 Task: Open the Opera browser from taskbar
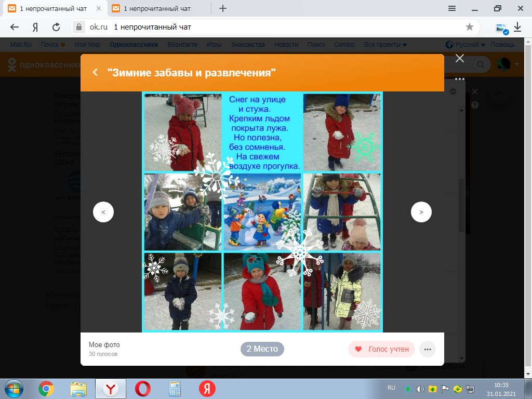coord(142,388)
